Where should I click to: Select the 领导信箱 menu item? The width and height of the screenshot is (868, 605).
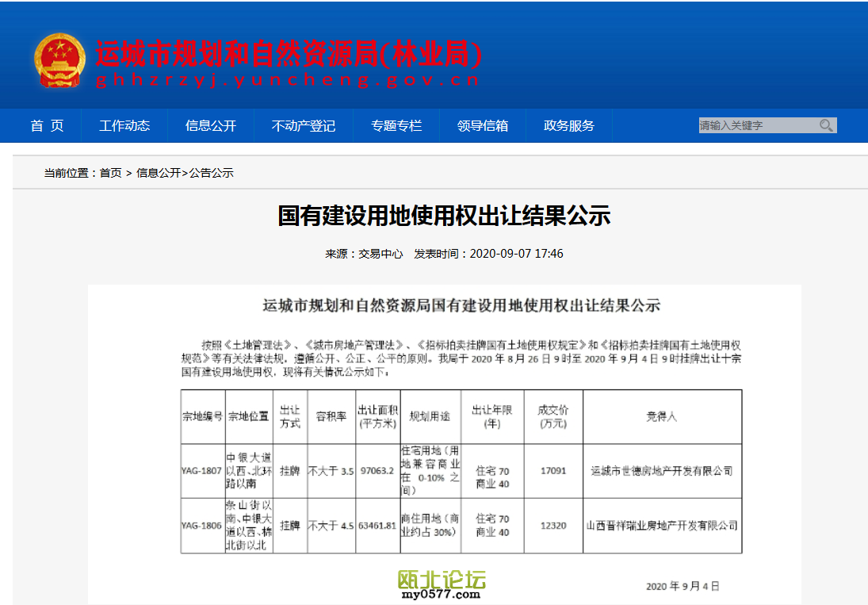pyautogui.click(x=483, y=126)
